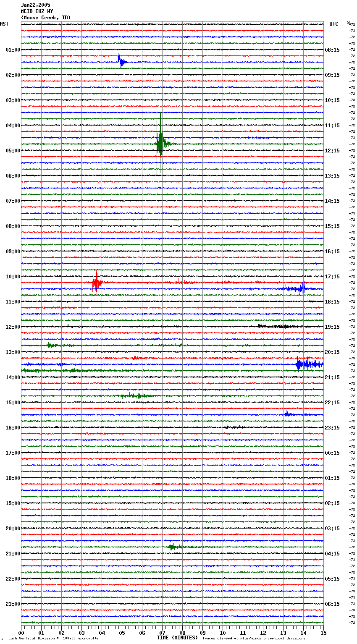The image size is (357, 644).
Task: Click minute tick label 00 on x-axis
Action: click(21, 633)
